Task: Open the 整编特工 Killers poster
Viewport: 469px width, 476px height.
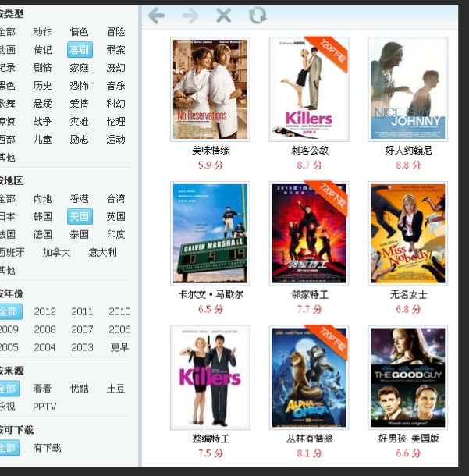Action: [x=210, y=378]
